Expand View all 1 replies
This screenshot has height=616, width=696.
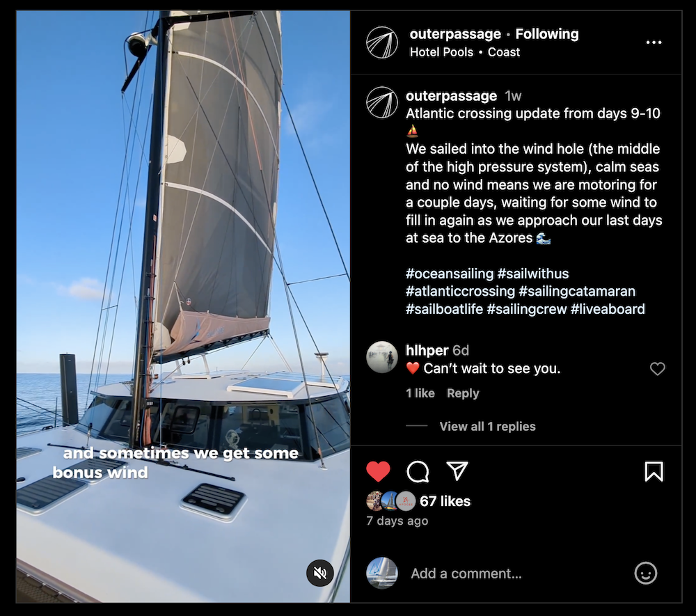point(487,427)
